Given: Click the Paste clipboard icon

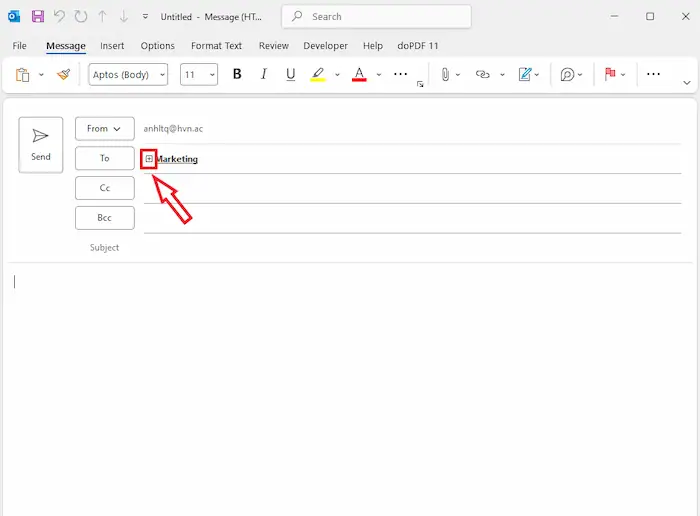Looking at the screenshot, I should (x=23, y=74).
